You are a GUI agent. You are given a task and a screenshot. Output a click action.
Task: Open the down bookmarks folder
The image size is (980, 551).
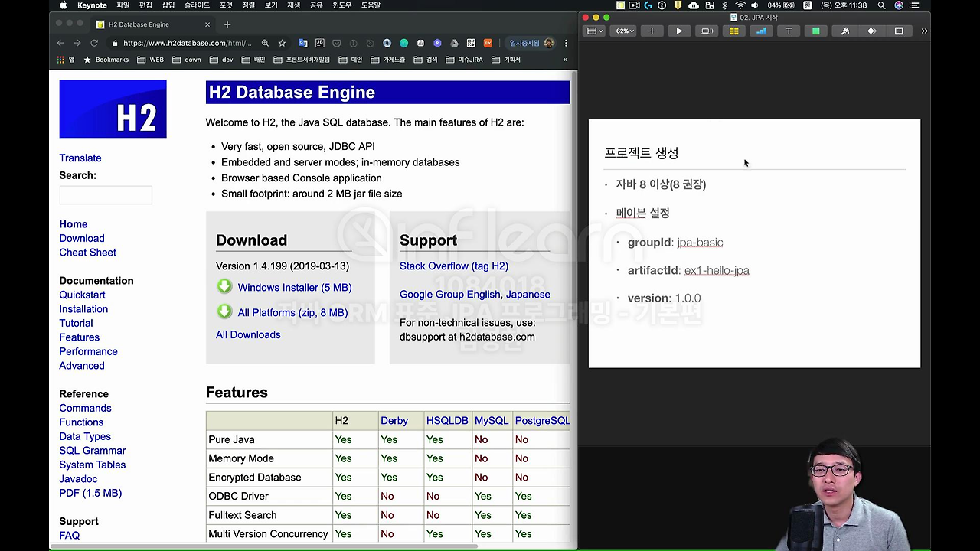point(186,60)
